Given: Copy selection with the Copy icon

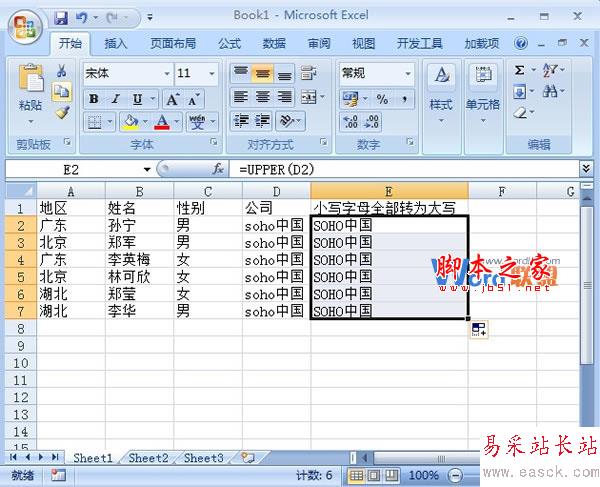Looking at the screenshot, I should pos(61,91).
